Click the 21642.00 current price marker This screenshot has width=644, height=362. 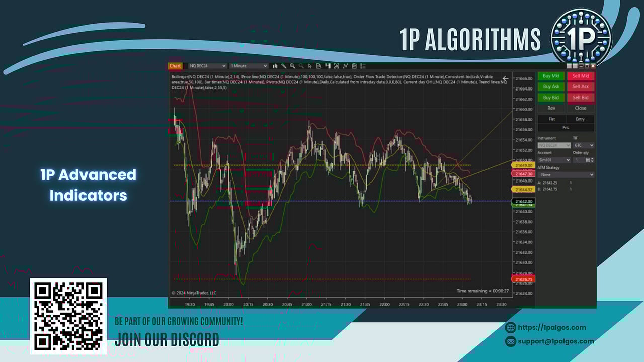(522, 201)
